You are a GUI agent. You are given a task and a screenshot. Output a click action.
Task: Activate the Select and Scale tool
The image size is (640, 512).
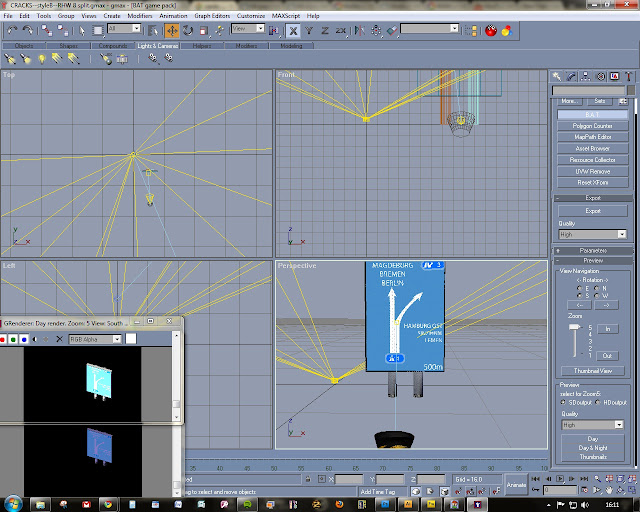204,31
